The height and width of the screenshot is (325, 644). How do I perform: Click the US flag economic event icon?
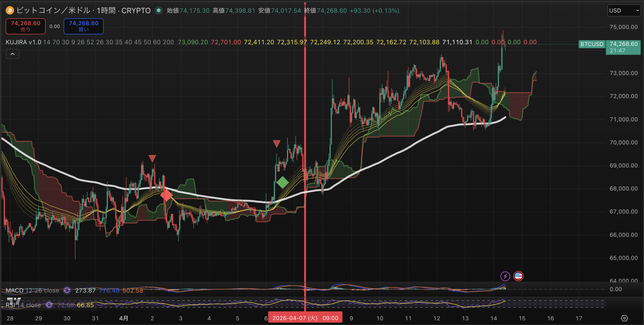point(518,276)
